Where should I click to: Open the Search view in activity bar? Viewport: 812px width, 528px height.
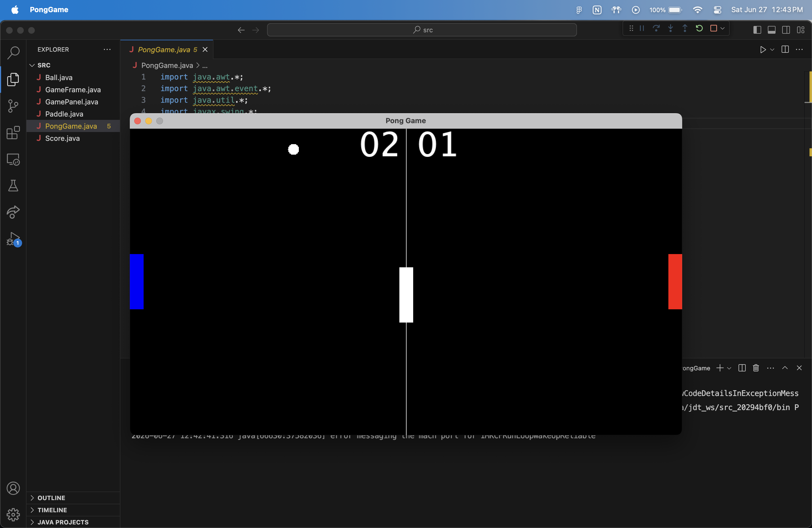13,53
